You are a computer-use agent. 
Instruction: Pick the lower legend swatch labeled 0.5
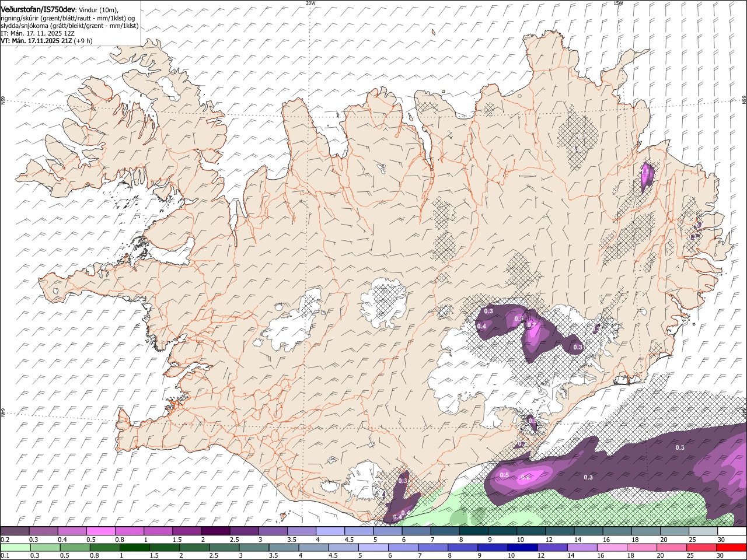tap(75, 547)
